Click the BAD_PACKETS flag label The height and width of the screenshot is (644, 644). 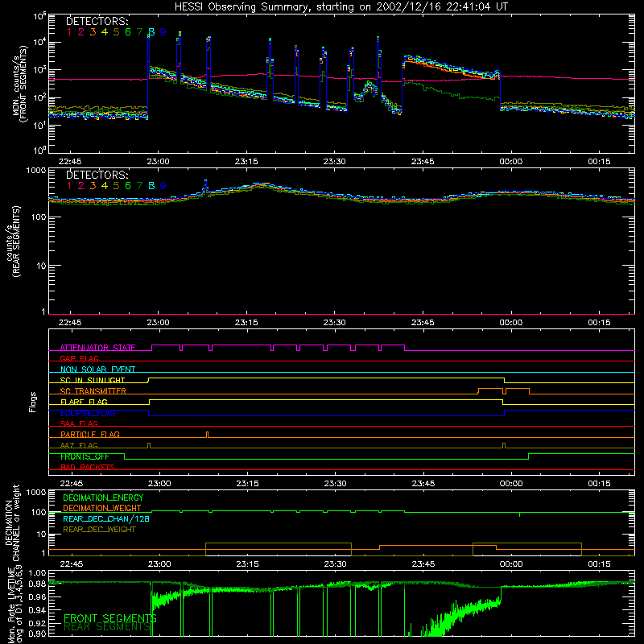88,467
